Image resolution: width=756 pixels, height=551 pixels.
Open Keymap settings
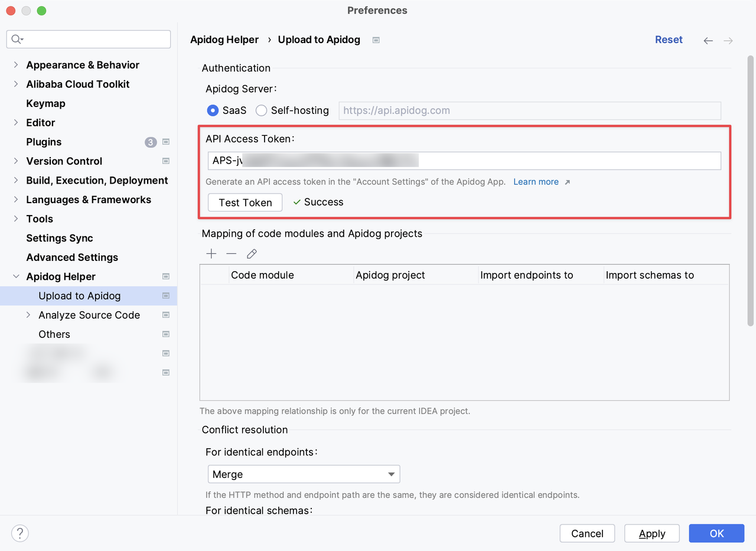(x=45, y=103)
